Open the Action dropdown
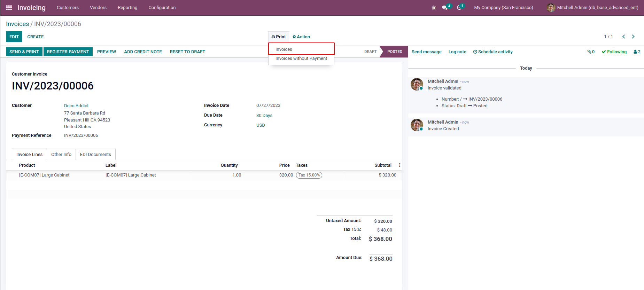The height and width of the screenshot is (290, 644). click(301, 37)
